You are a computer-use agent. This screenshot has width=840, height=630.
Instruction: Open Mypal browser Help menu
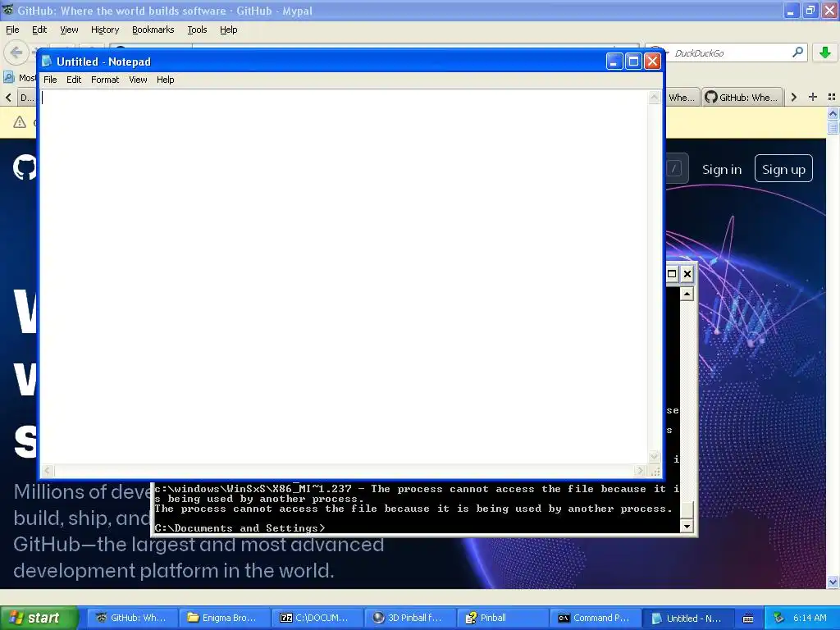click(228, 30)
